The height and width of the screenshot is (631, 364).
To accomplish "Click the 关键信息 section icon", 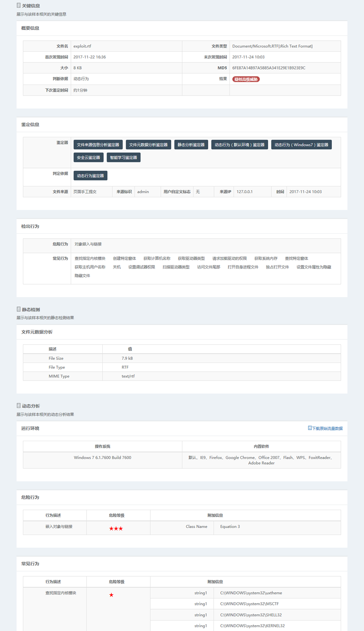I will (18, 5).
